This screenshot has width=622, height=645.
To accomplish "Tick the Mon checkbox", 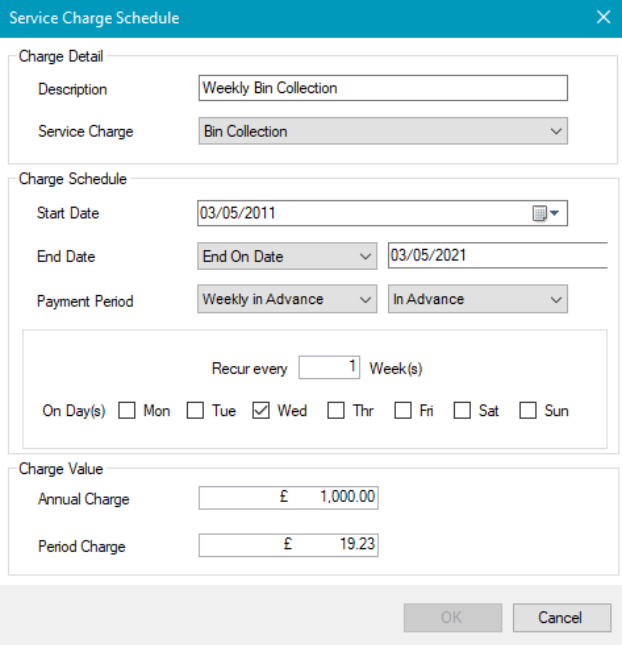I will 128,410.
